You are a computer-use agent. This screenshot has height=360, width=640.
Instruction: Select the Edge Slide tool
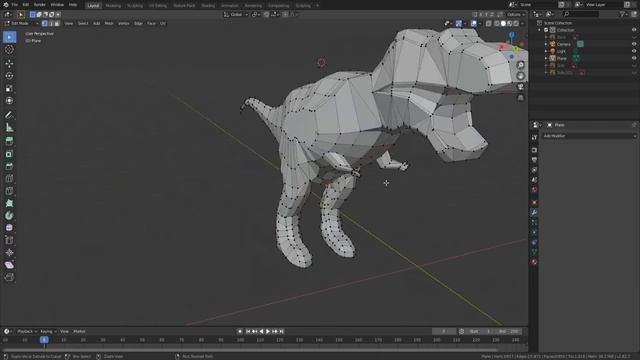(x=9, y=240)
